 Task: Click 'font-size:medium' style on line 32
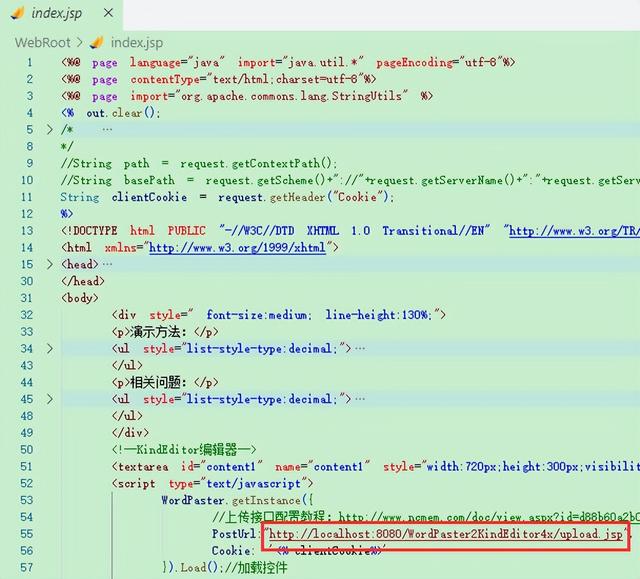257,315
